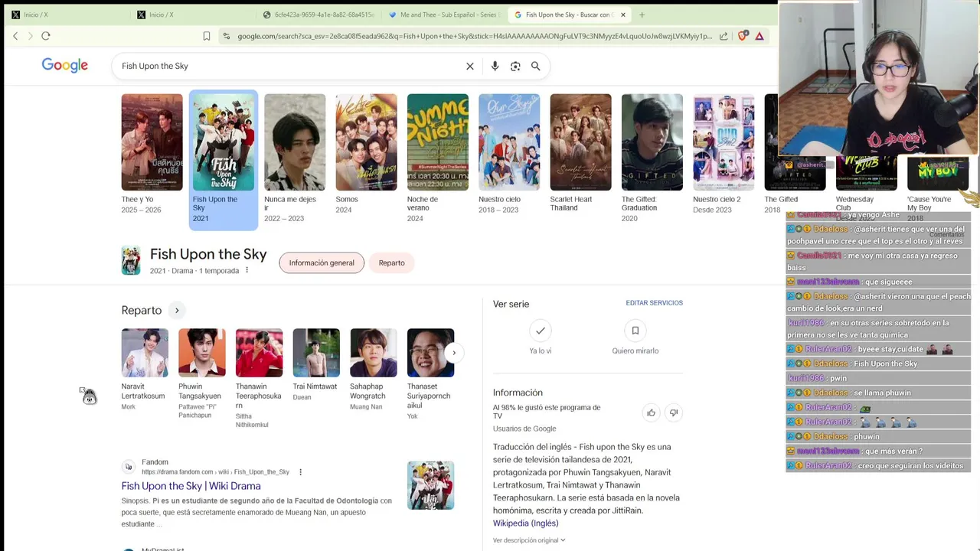
Task: Switch to first Inicio / X tab
Action: [x=65, y=15]
